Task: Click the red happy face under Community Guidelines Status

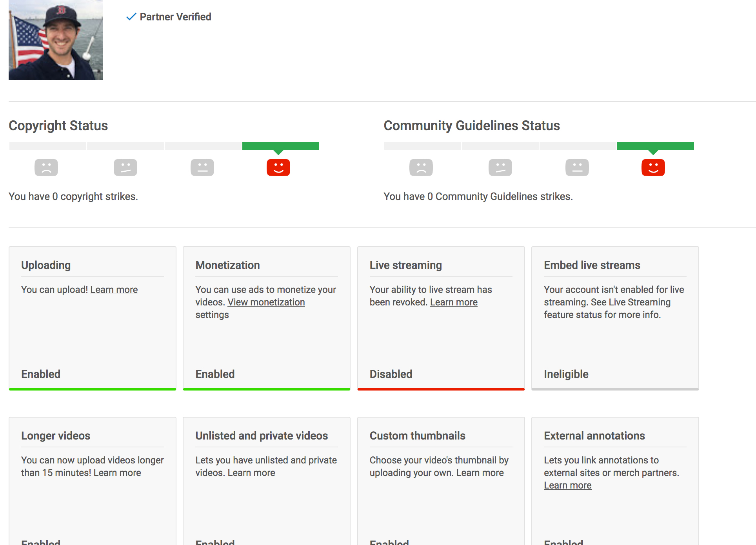Action: (x=653, y=167)
